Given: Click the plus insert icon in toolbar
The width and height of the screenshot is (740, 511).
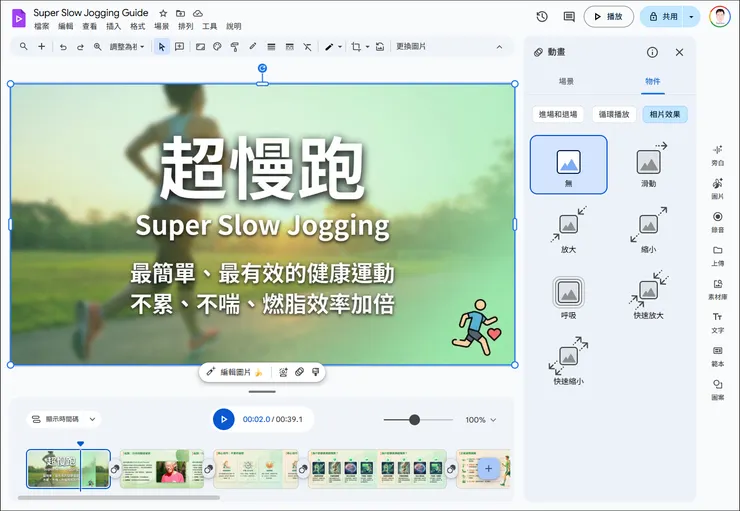Looking at the screenshot, I should (42, 46).
